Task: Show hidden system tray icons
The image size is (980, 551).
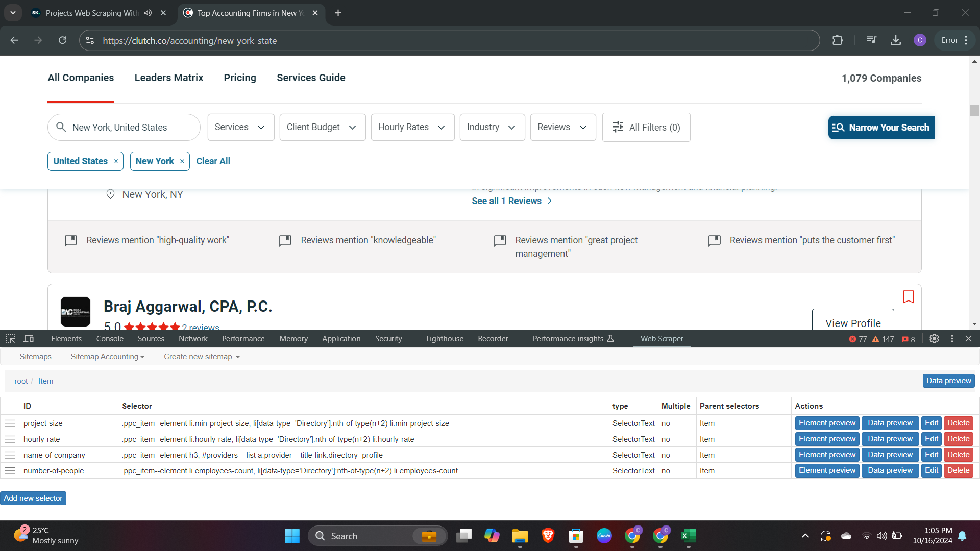Action: [805, 536]
